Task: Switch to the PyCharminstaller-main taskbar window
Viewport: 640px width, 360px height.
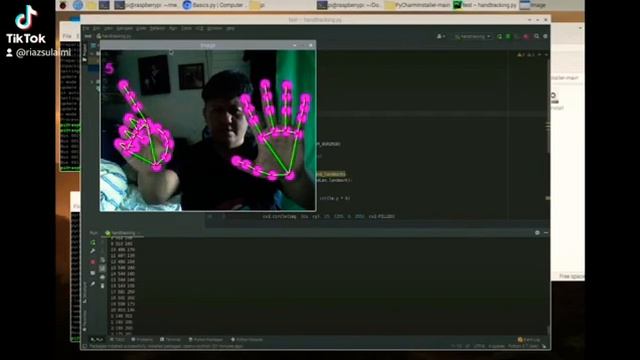Action: [417, 5]
